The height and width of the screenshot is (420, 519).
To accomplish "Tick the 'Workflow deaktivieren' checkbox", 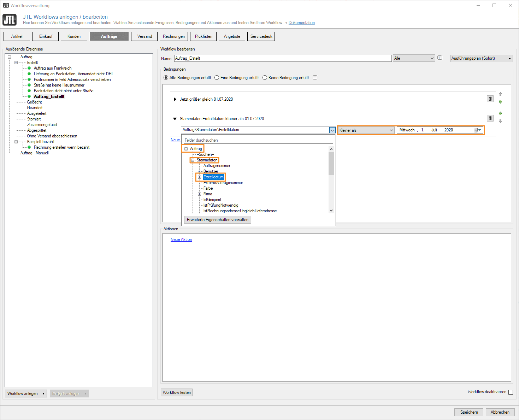I will click(x=511, y=392).
